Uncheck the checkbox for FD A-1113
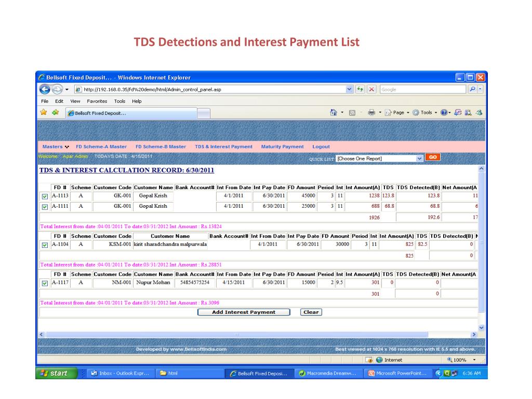The width and height of the screenshot is (532, 399). (45, 196)
